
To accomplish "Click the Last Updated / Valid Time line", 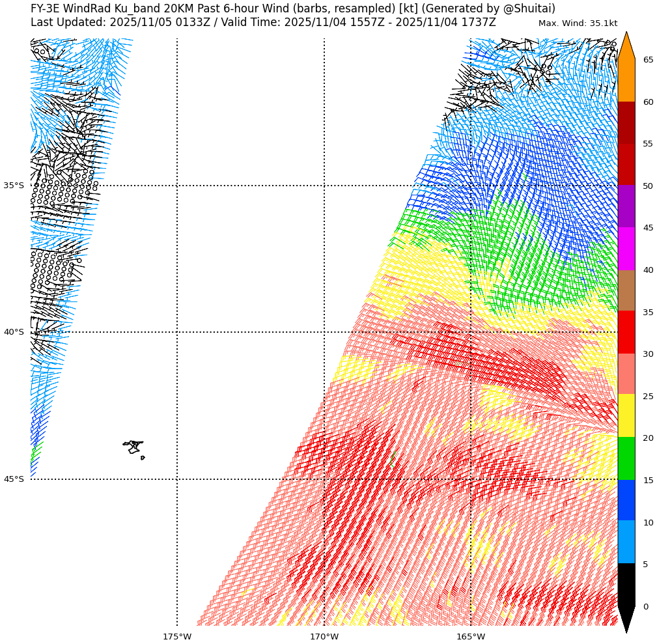I will [263, 22].
